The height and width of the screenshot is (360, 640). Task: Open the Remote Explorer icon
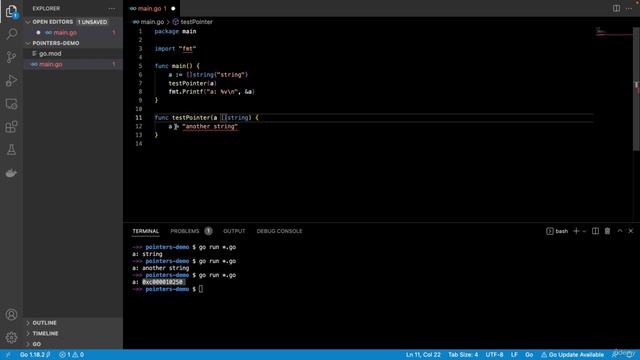pyautogui.click(x=11, y=104)
